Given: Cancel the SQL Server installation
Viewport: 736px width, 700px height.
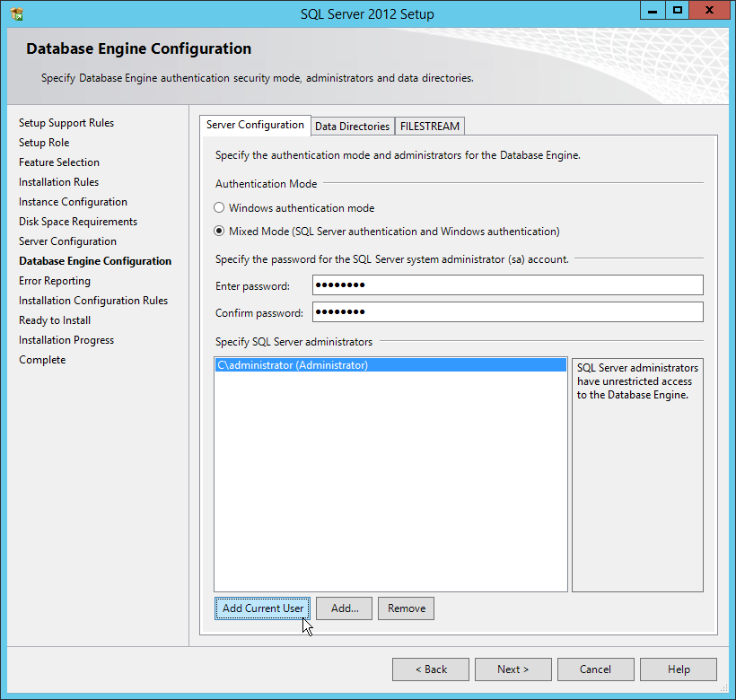Looking at the screenshot, I should click(595, 669).
